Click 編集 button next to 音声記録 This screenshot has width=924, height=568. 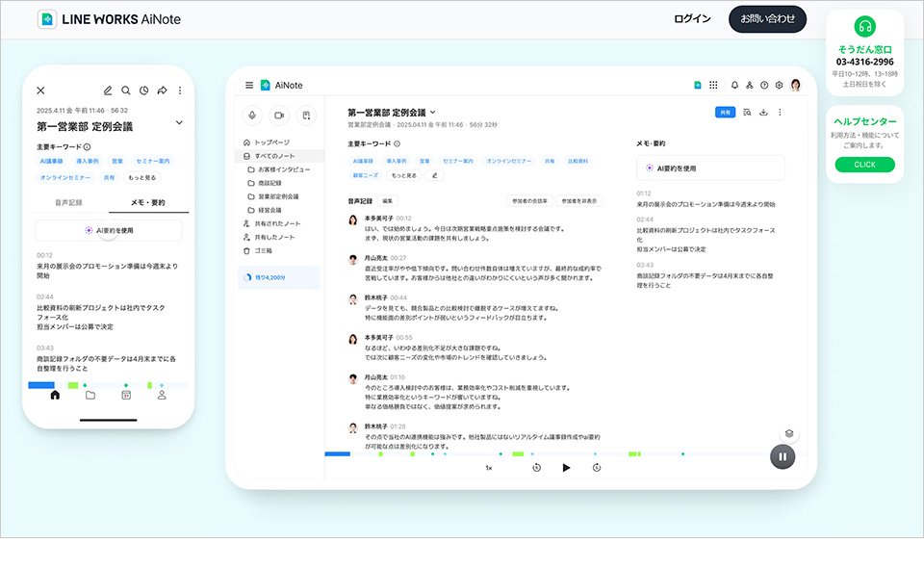point(387,201)
